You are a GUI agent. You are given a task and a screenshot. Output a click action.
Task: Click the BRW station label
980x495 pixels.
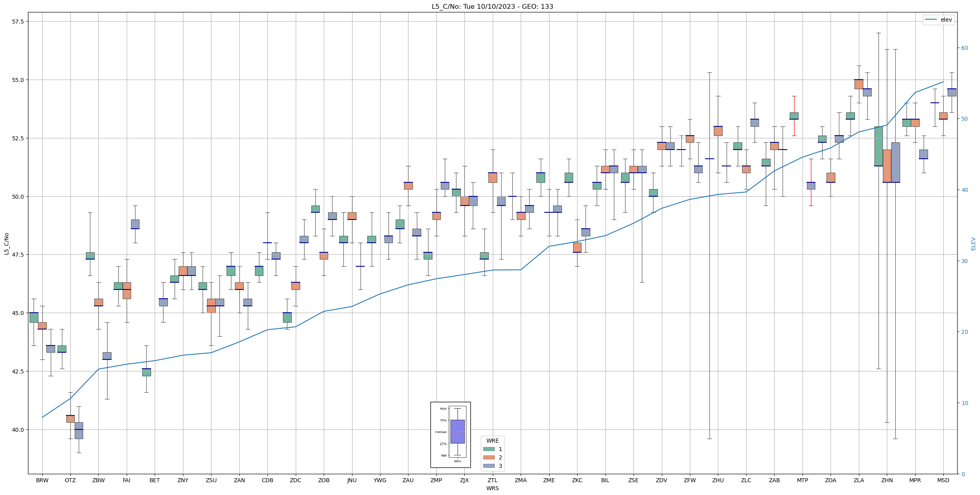pos(42,480)
